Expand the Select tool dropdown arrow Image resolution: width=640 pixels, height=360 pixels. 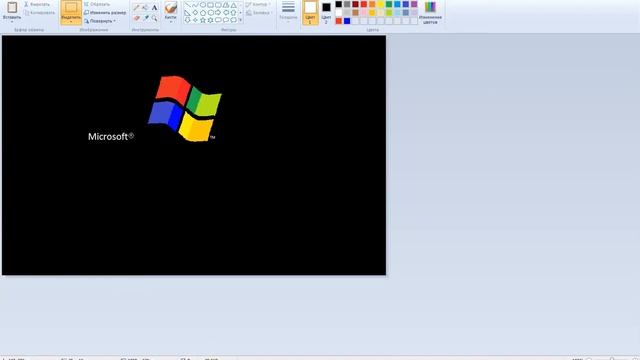[x=71, y=22]
